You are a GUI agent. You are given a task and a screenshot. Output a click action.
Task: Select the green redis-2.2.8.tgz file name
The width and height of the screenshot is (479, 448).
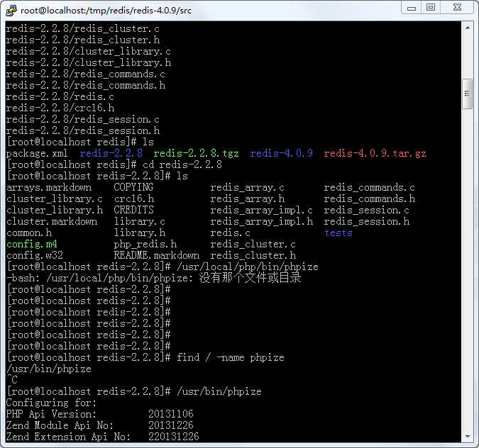(x=196, y=153)
